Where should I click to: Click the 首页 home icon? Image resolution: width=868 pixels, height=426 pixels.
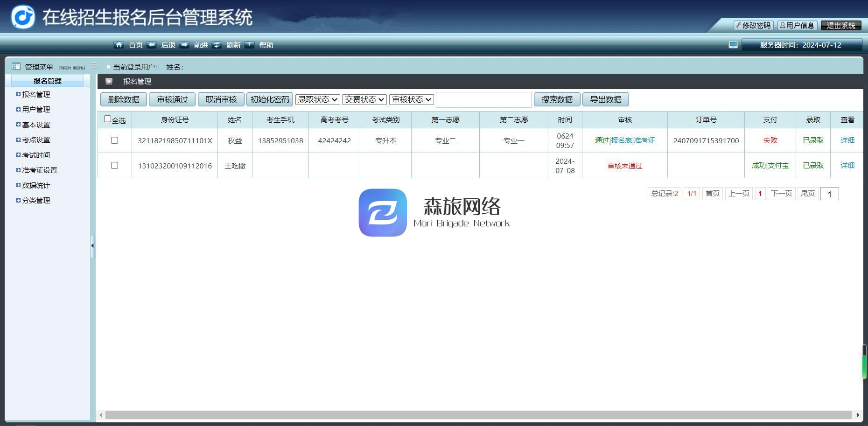(x=119, y=45)
